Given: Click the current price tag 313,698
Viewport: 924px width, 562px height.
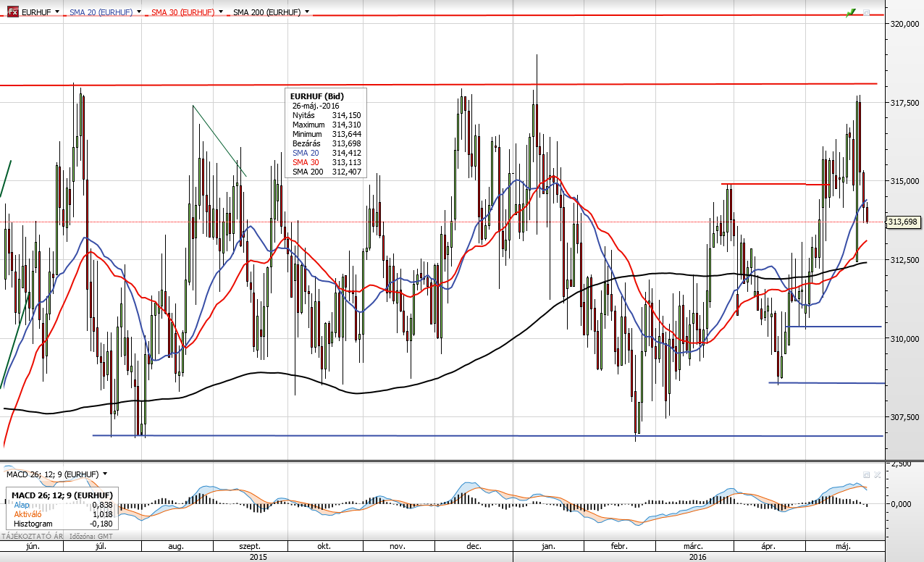Looking at the screenshot, I should tap(903, 222).
